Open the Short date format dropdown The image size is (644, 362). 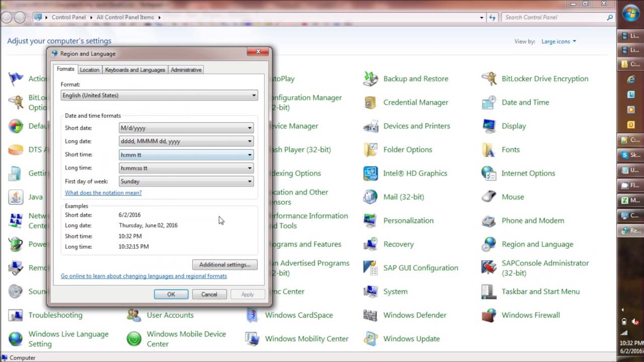[x=186, y=128]
